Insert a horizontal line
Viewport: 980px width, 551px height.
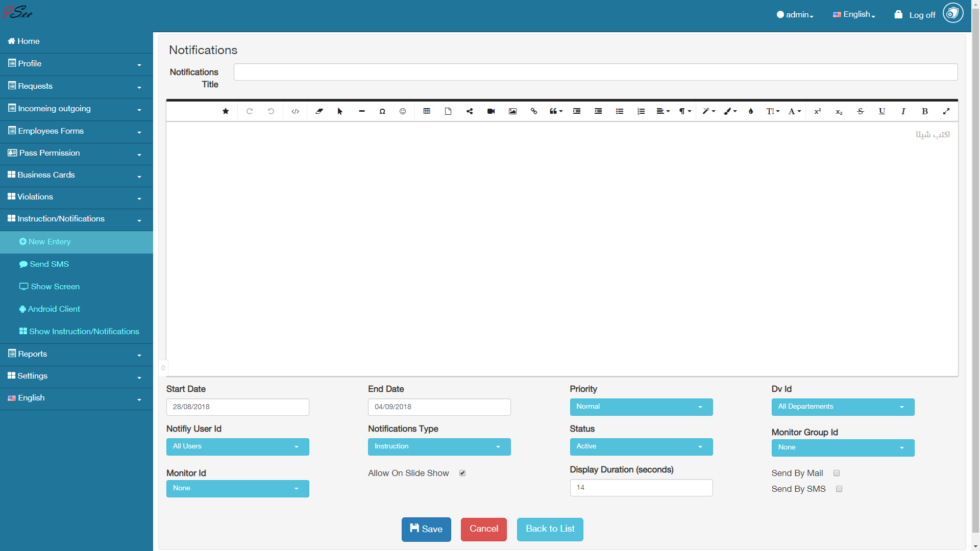[362, 111]
